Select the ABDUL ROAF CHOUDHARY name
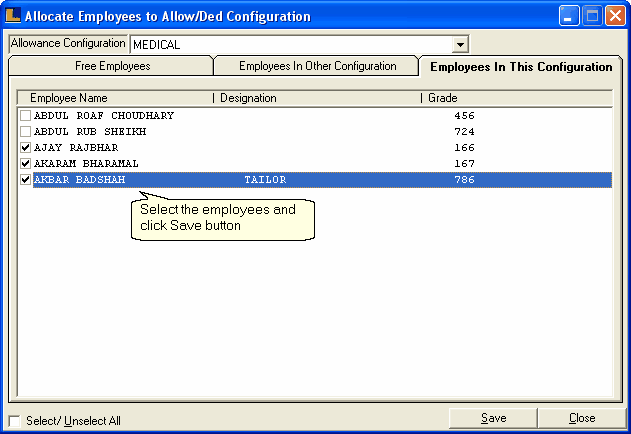631x434 pixels. point(104,116)
